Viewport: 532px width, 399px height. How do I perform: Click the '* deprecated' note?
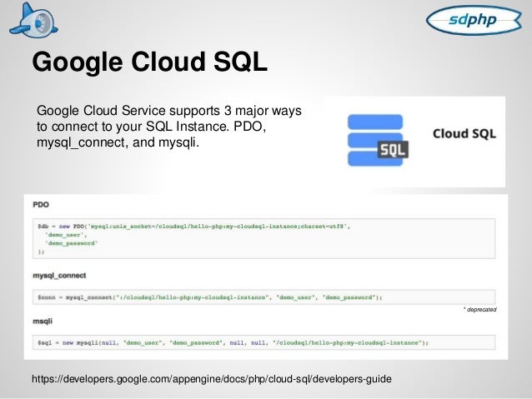point(479,310)
